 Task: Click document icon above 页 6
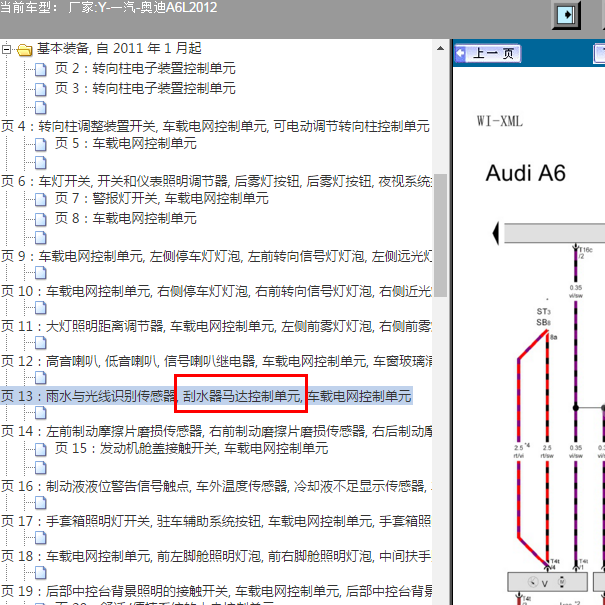pyautogui.click(x=41, y=163)
